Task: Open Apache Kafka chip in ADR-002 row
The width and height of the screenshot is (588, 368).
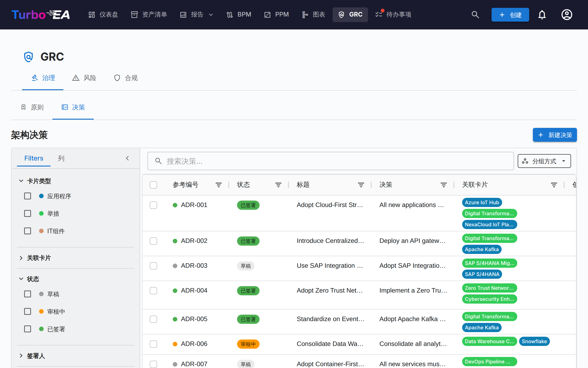Action: click(x=482, y=249)
